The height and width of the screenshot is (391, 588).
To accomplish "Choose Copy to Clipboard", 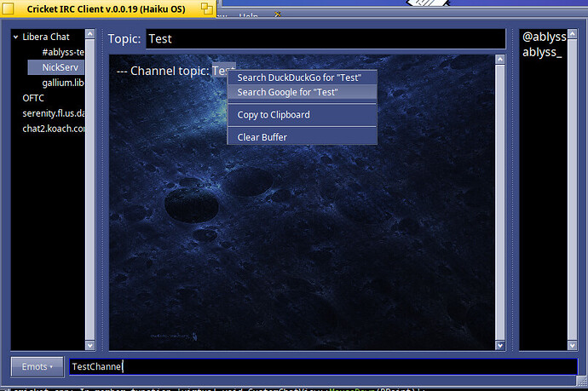I will click(x=302, y=115).
